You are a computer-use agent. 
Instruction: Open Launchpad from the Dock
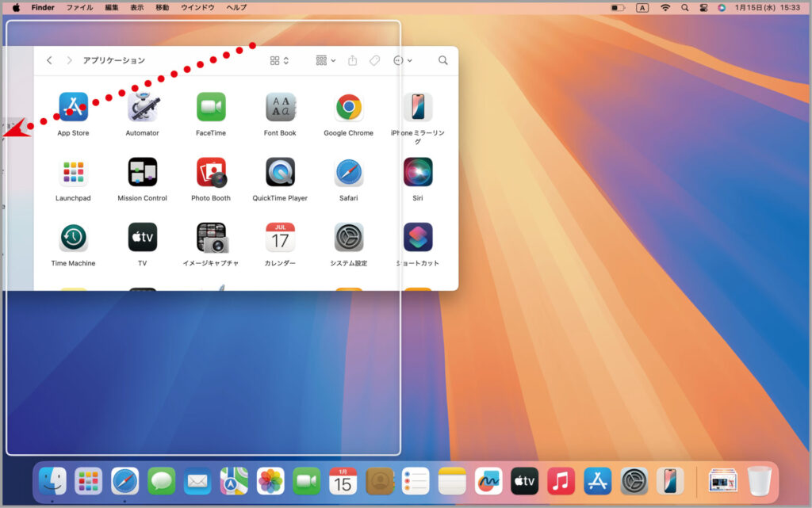click(x=89, y=481)
